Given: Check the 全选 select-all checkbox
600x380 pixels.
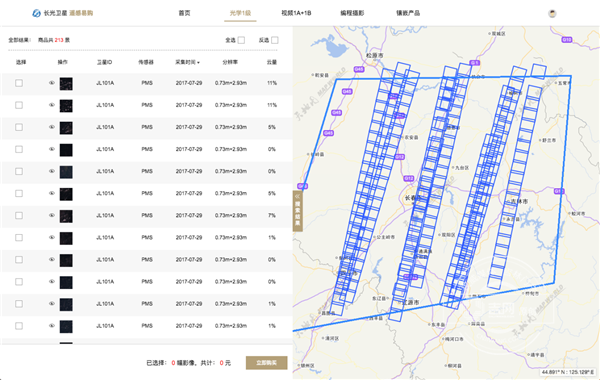Looking at the screenshot, I should coord(241,40).
